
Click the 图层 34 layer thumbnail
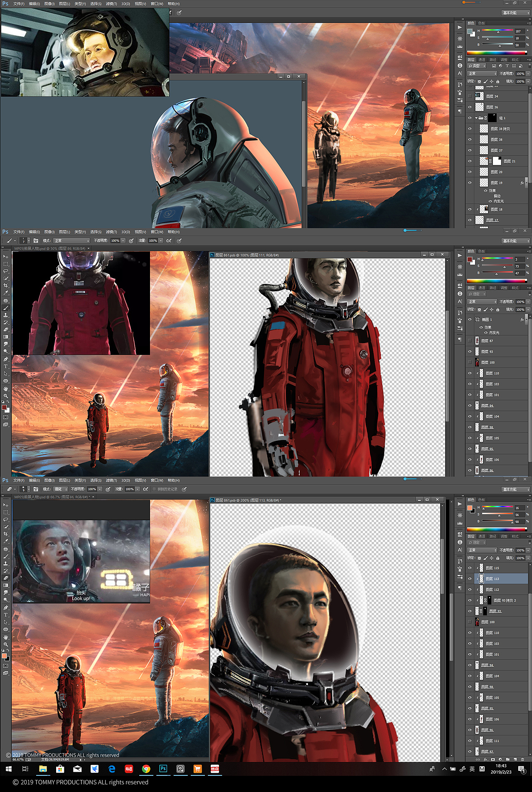click(x=480, y=96)
